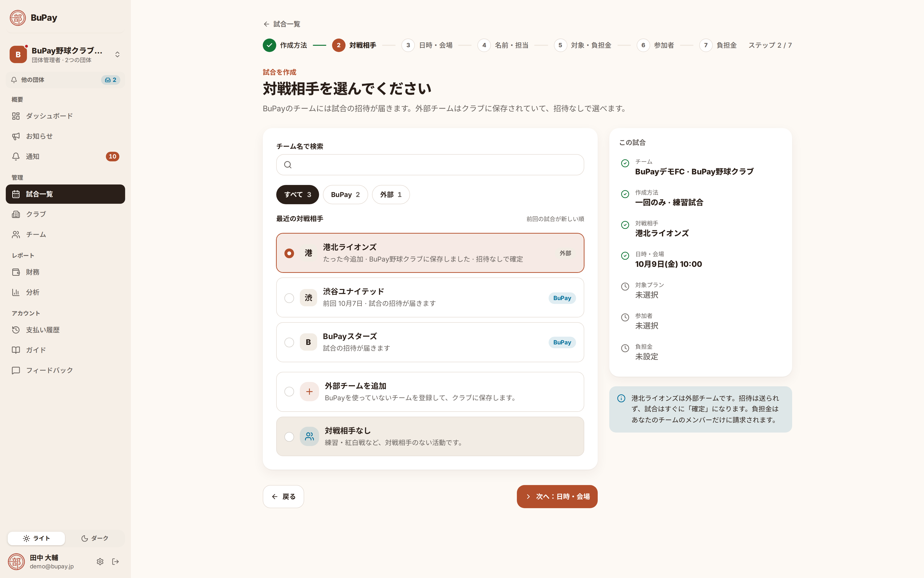Click the 通知 badge showing 10
The height and width of the screenshot is (578, 924).
pyautogui.click(x=112, y=156)
